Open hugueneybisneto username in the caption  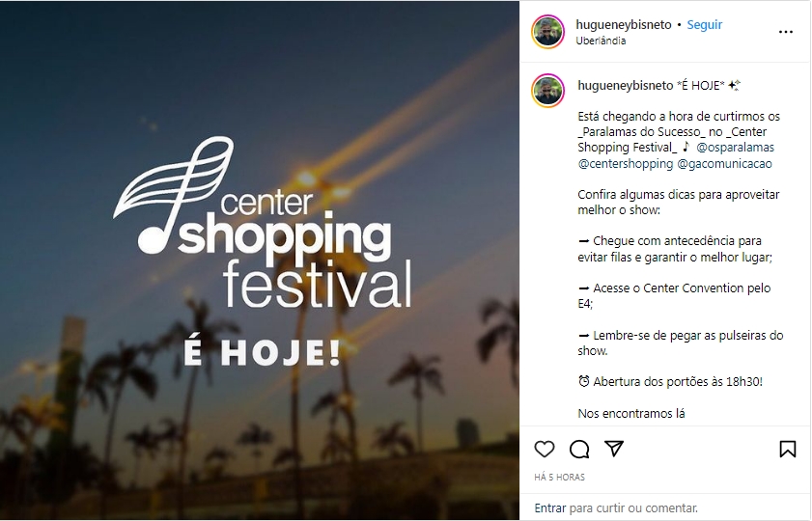[626, 85]
